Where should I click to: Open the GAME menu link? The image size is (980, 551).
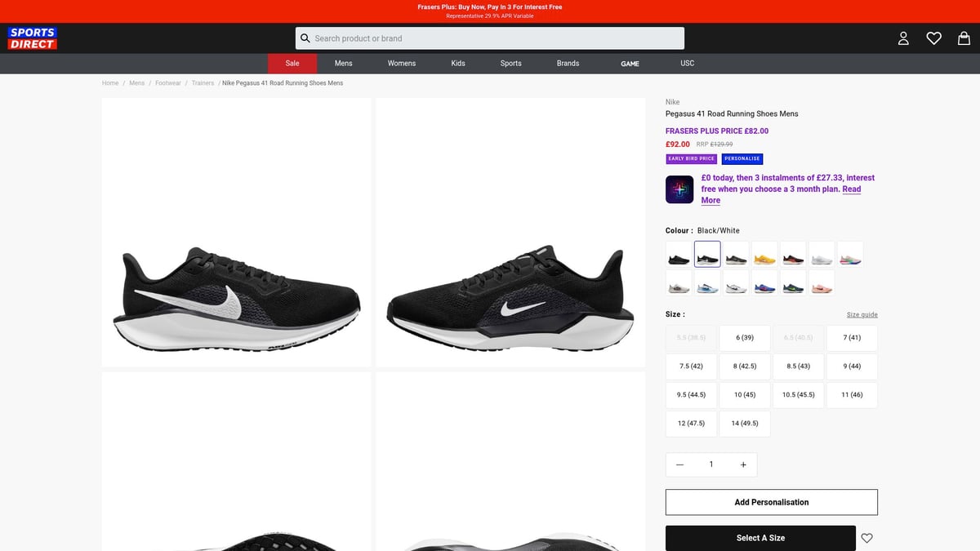[630, 64]
